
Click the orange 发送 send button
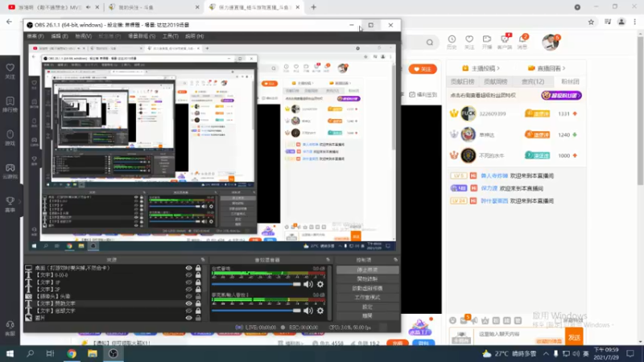[x=574, y=337]
